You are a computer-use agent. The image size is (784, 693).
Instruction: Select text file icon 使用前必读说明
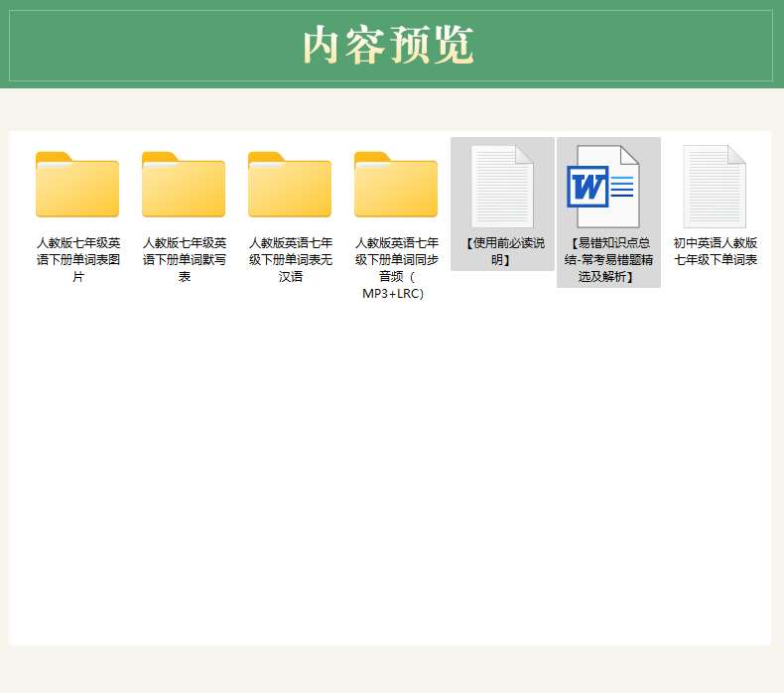pos(502,186)
